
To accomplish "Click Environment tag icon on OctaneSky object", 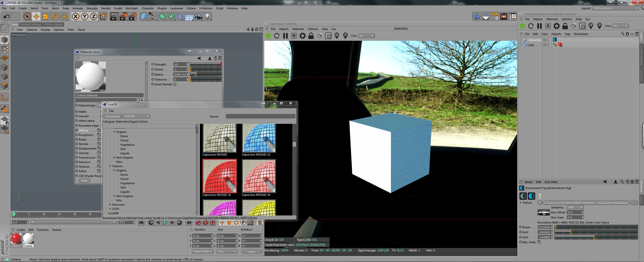I will pyautogui.click(x=555, y=40).
